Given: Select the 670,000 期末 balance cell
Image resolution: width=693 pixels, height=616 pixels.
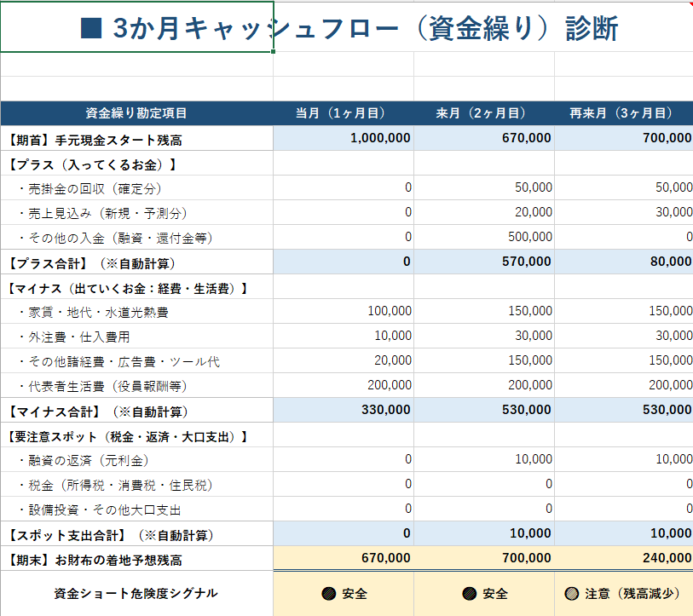Looking at the screenshot, I should pyautogui.click(x=344, y=558).
